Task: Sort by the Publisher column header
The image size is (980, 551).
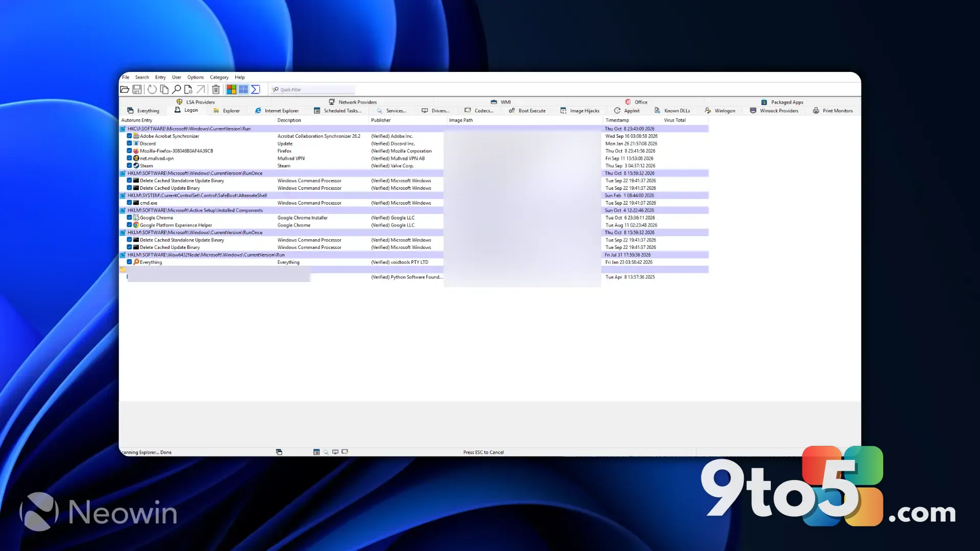Action: [407, 120]
